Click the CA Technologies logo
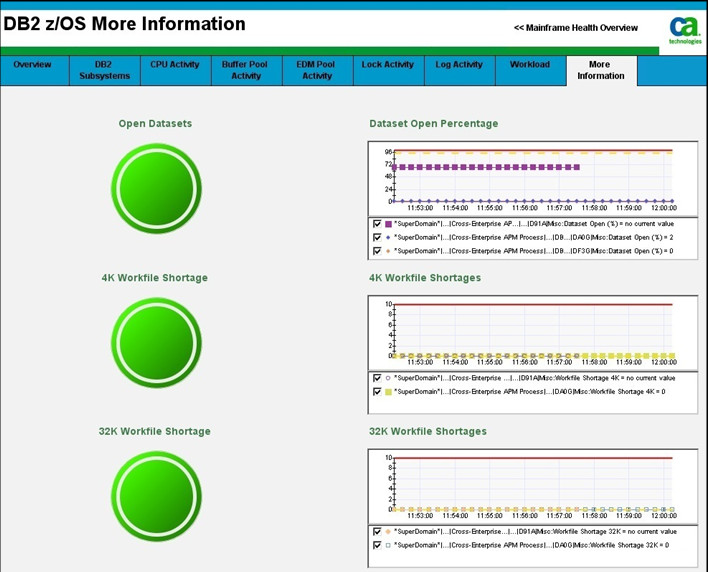Image resolution: width=708 pixels, height=572 pixels. pyautogui.click(x=685, y=30)
